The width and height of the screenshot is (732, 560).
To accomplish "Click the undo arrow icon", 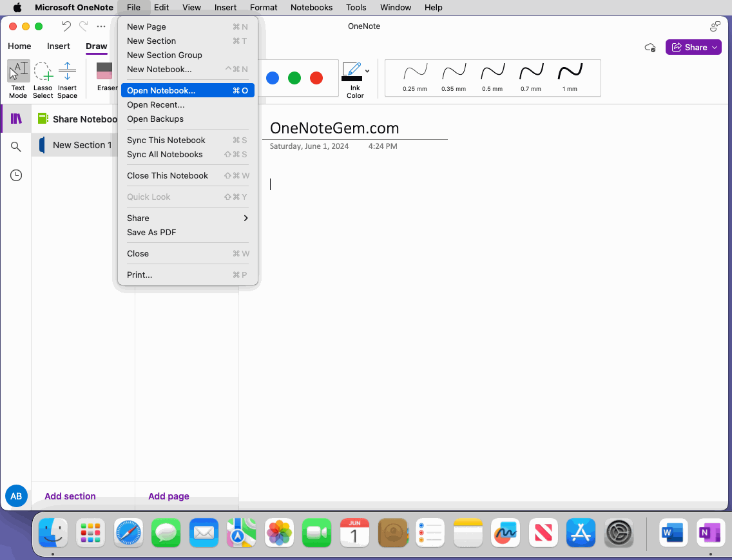I will [x=65, y=26].
